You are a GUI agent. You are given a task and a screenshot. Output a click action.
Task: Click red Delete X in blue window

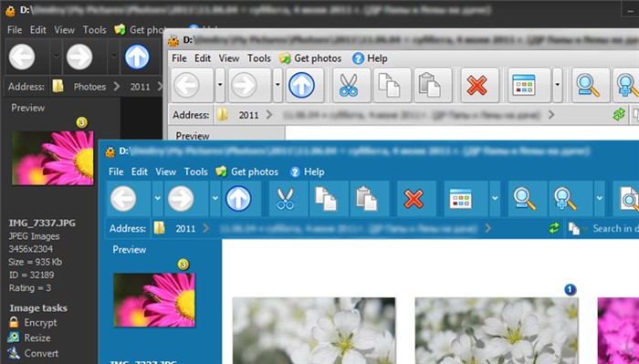tap(414, 199)
